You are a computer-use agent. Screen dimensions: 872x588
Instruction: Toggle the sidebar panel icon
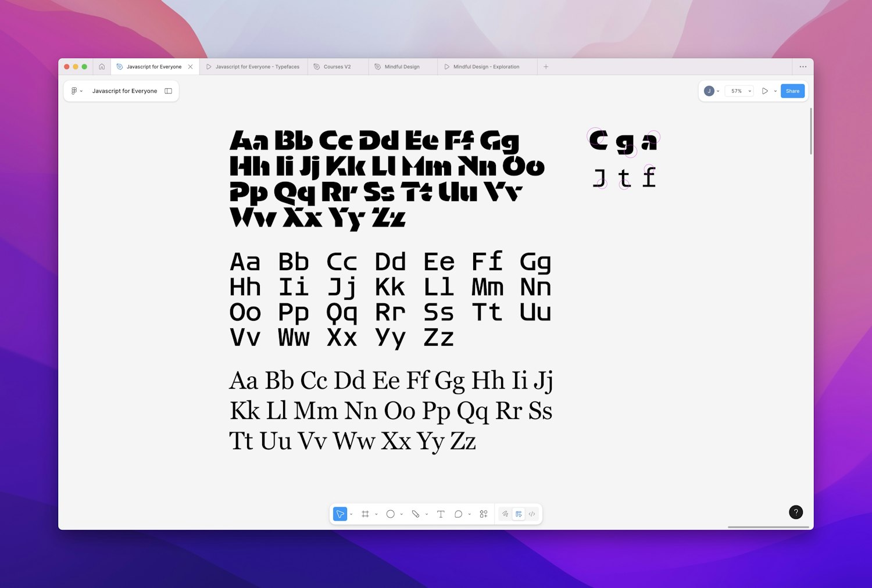(168, 91)
